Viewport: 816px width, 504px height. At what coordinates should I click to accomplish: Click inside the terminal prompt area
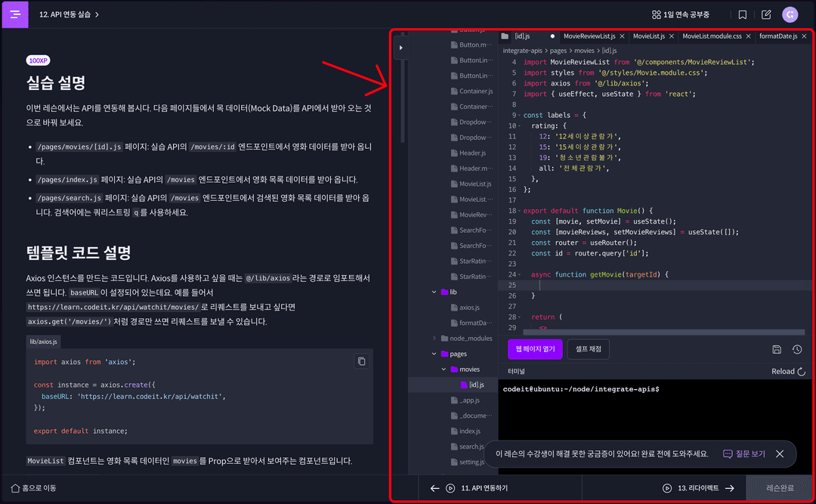(656, 427)
